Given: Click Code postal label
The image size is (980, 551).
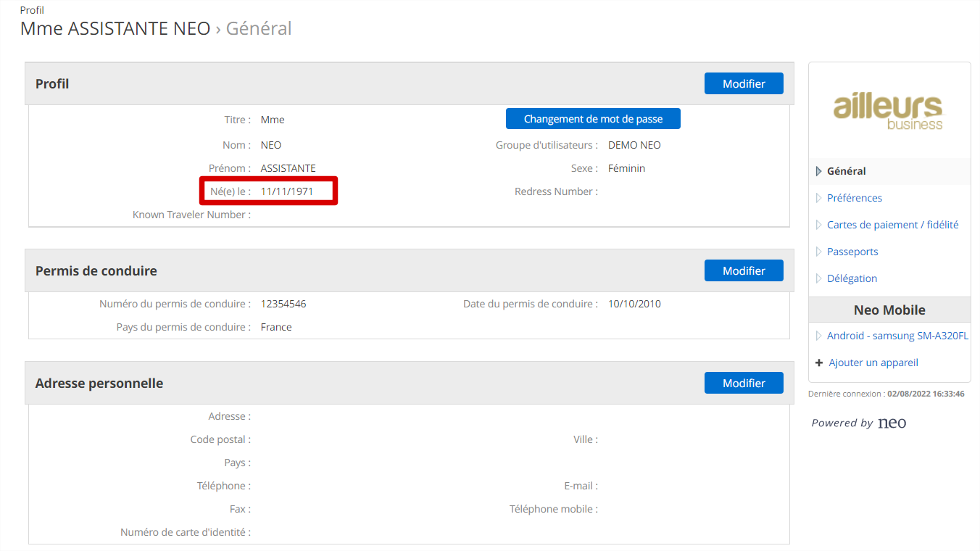Looking at the screenshot, I should coord(220,439).
